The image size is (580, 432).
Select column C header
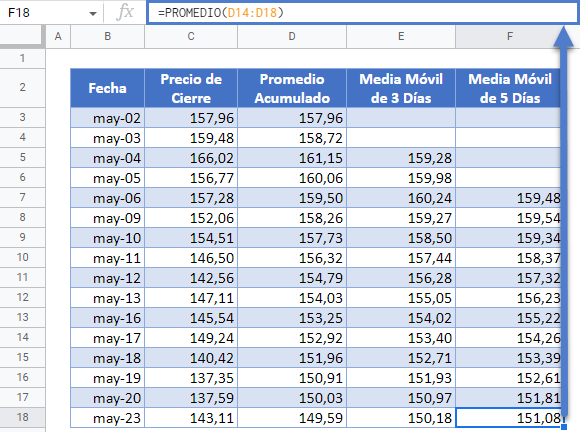pyautogui.click(x=191, y=36)
